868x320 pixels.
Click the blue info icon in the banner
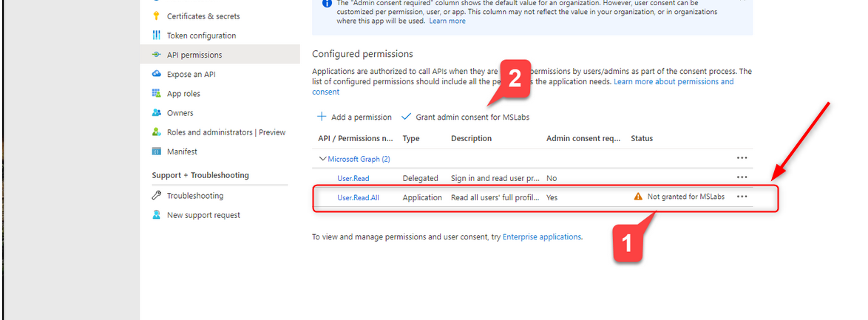(x=327, y=3)
